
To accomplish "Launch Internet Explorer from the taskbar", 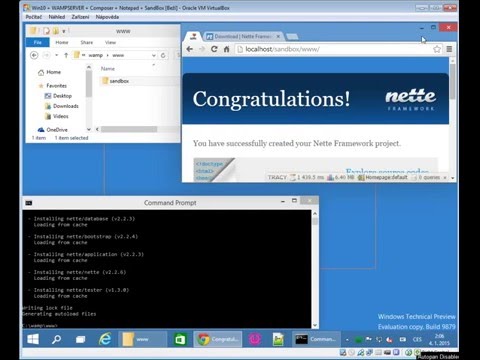I will pyautogui.click(x=105, y=339).
